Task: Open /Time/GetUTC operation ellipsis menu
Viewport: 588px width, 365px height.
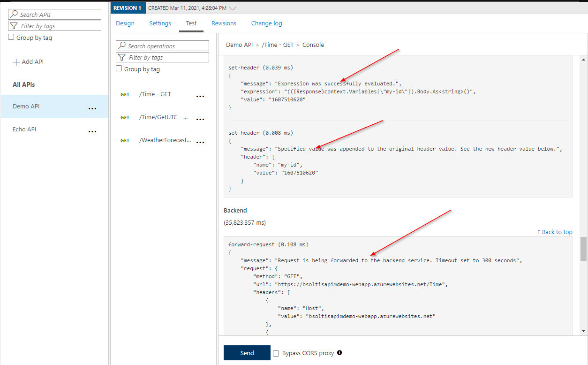Action: pyautogui.click(x=200, y=119)
